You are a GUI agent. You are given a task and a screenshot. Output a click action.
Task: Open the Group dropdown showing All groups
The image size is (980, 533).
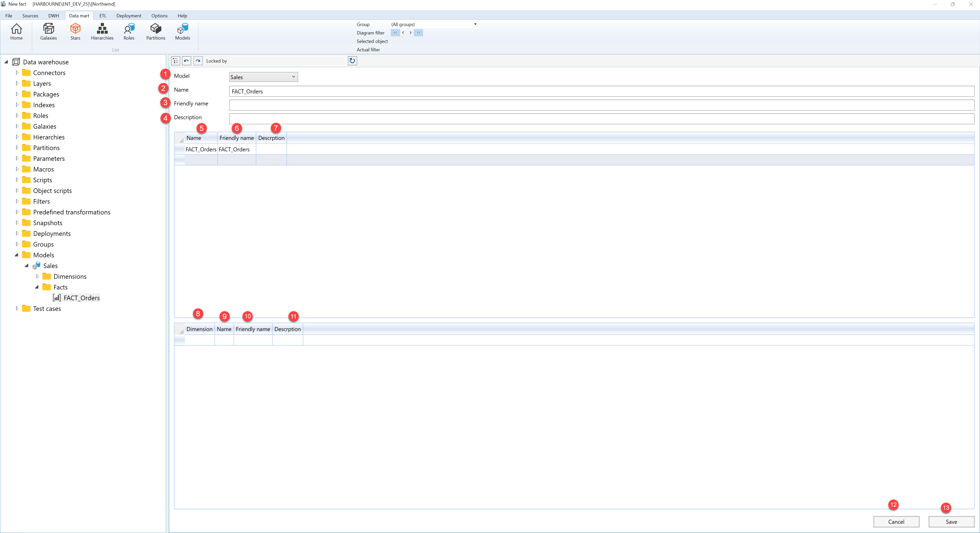pos(434,24)
